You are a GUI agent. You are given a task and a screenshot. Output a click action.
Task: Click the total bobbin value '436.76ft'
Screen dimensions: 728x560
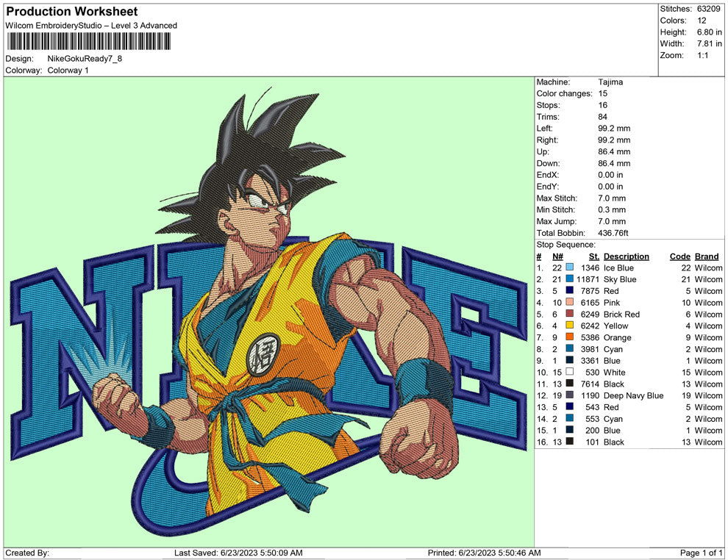pos(613,233)
